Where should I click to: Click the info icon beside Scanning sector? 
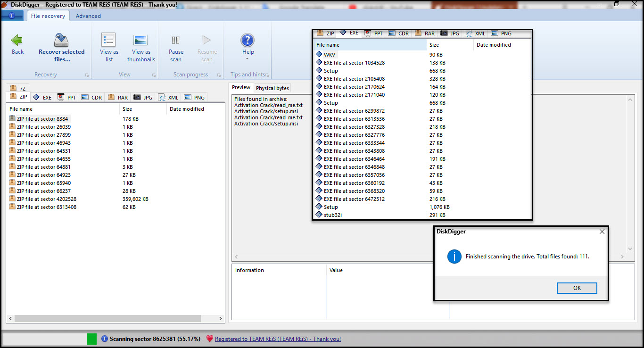pyautogui.click(x=105, y=339)
